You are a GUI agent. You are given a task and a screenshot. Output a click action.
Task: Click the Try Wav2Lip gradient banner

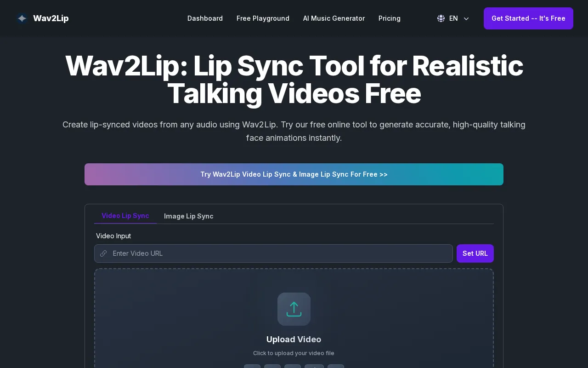[294, 174]
